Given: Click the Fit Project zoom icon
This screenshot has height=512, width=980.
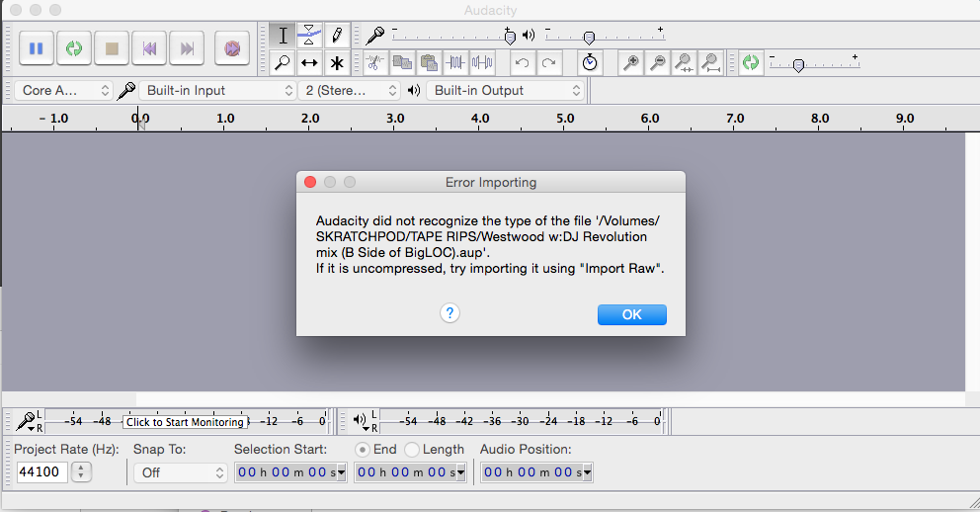Looking at the screenshot, I should [711, 62].
